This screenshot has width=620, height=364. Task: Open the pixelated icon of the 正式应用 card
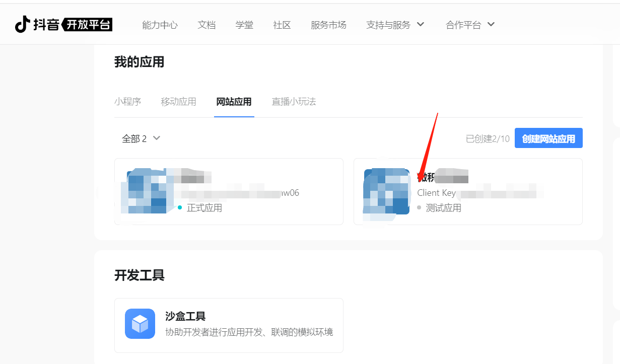pyautogui.click(x=147, y=191)
